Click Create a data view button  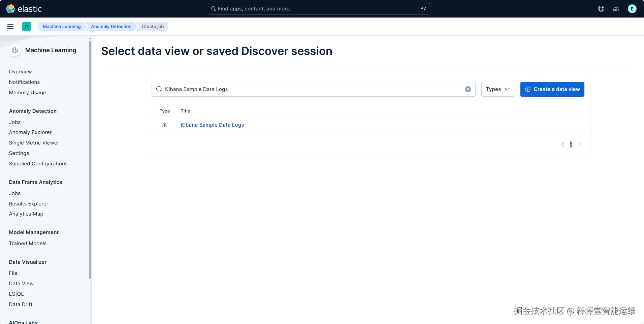552,89
